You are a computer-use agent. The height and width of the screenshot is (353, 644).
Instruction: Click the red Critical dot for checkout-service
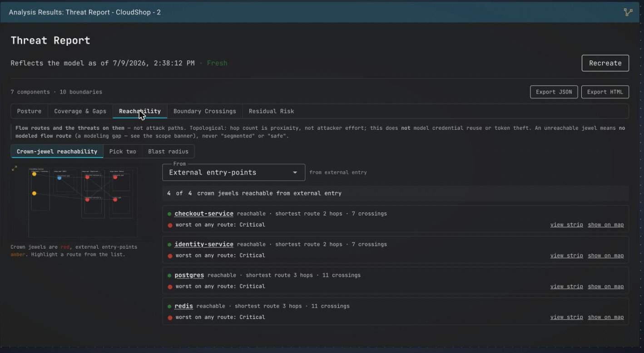pyautogui.click(x=170, y=225)
